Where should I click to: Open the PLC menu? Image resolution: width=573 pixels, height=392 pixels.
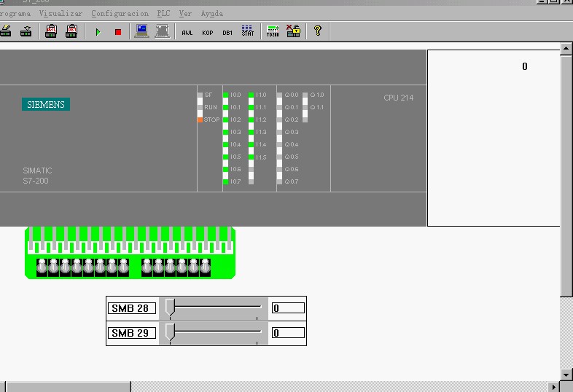[164, 14]
